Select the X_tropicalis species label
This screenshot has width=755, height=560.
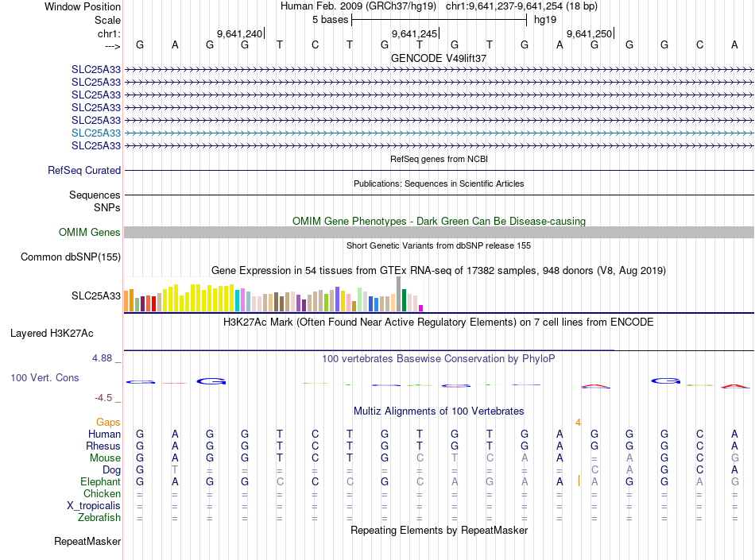coord(94,506)
